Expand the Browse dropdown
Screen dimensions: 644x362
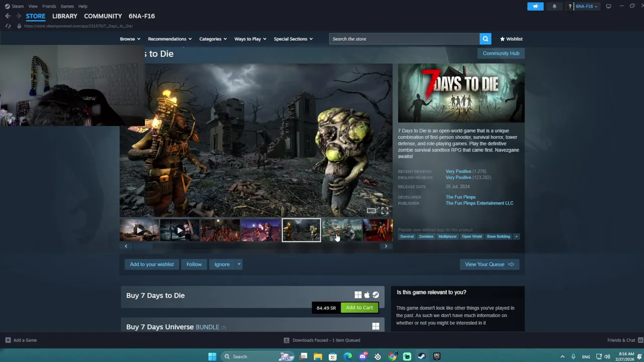pos(130,39)
